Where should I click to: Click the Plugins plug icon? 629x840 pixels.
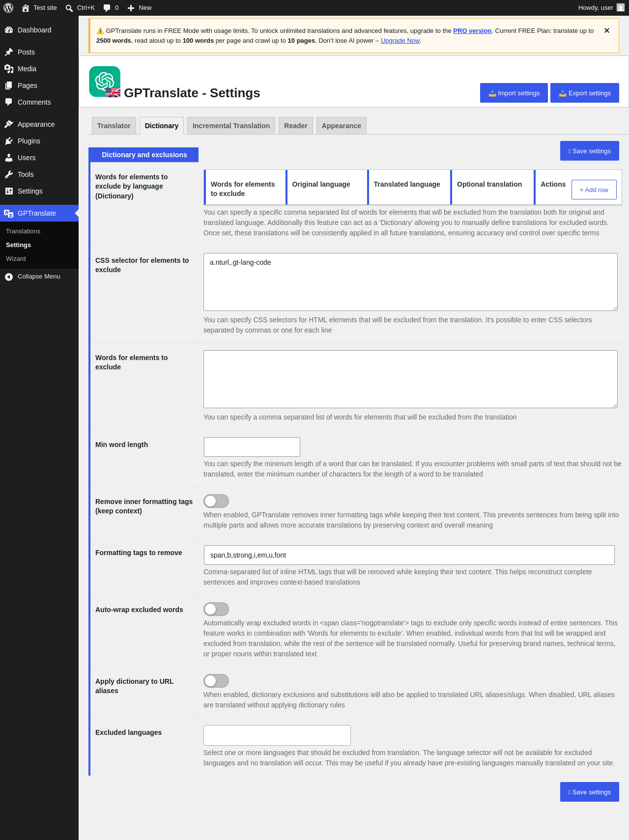(9, 141)
